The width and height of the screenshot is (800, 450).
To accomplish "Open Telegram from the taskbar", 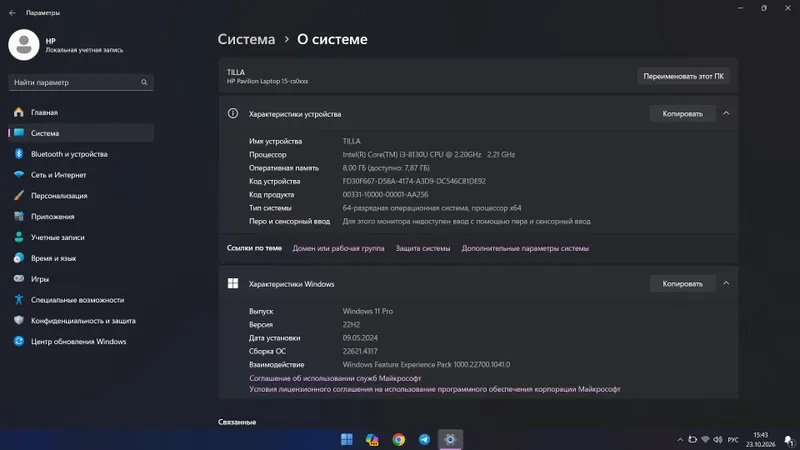I will click(x=424, y=439).
